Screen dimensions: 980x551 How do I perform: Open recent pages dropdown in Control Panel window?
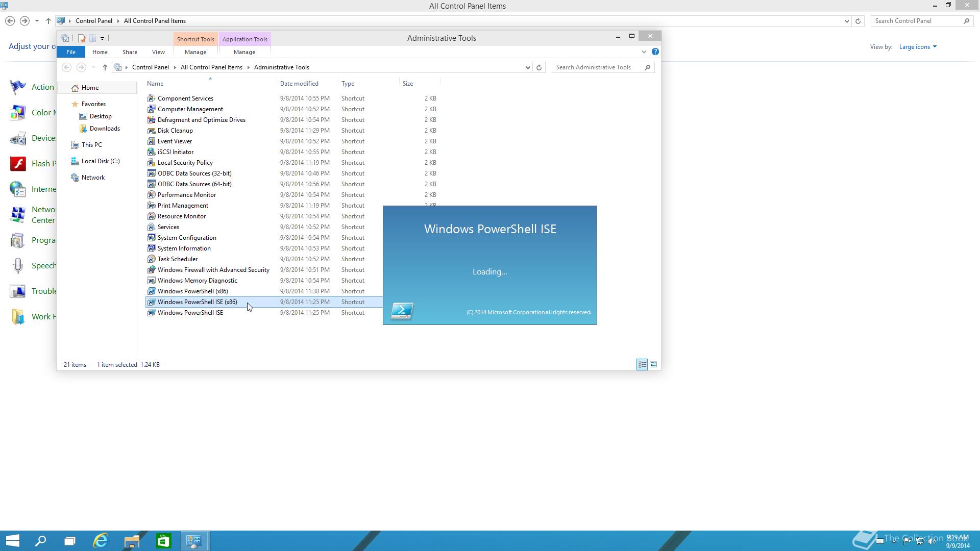37,21
